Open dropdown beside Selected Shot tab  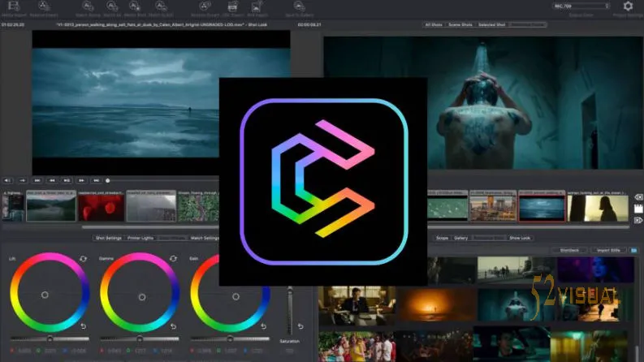point(528,24)
